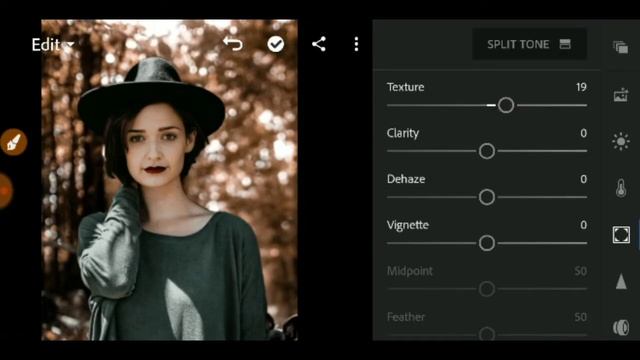This screenshot has width=640, height=360.
Task: Click the Texture label
Action: click(405, 87)
